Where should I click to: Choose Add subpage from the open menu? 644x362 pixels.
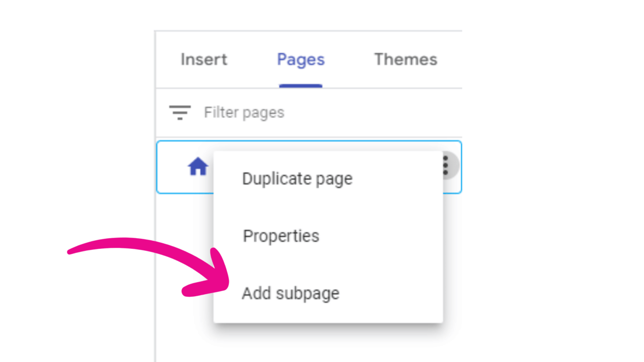point(290,293)
